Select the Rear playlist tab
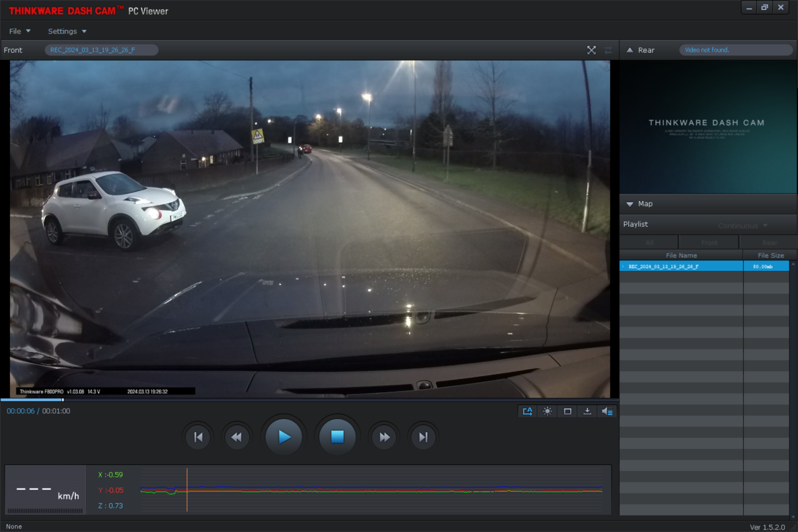Viewport: 798px width, 532px height. pyautogui.click(x=768, y=243)
